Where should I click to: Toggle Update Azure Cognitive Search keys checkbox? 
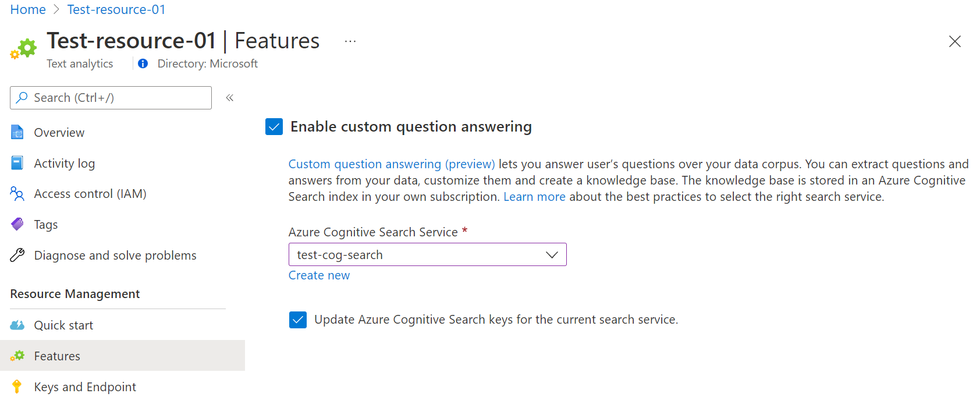pyautogui.click(x=298, y=320)
